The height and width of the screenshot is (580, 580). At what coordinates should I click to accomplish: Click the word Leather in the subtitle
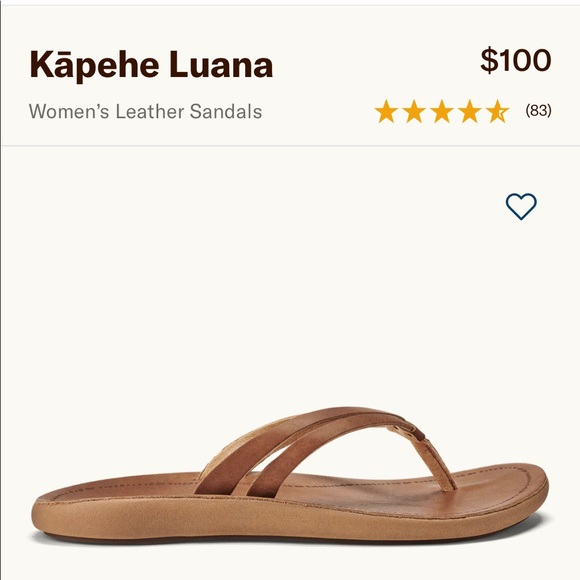point(149,111)
